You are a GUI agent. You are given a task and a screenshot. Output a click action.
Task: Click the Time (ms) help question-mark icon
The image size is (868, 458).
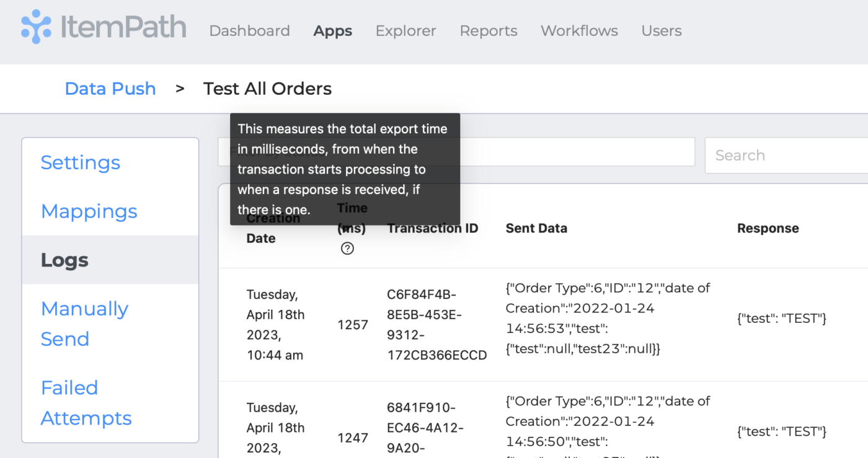click(x=348, y=249)
